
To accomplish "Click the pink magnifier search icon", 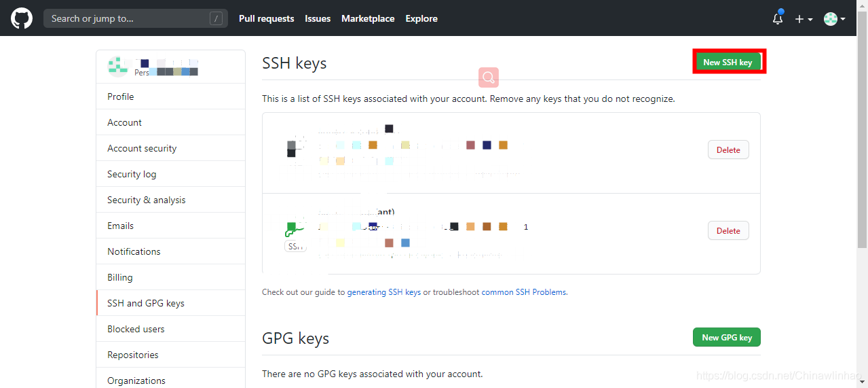I will coord(489,77).
